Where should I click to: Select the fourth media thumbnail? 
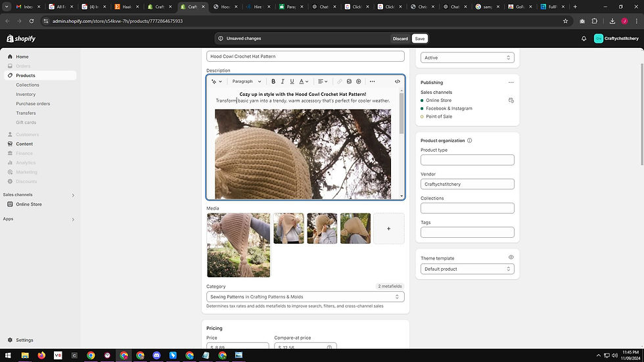tap(356, 228)
